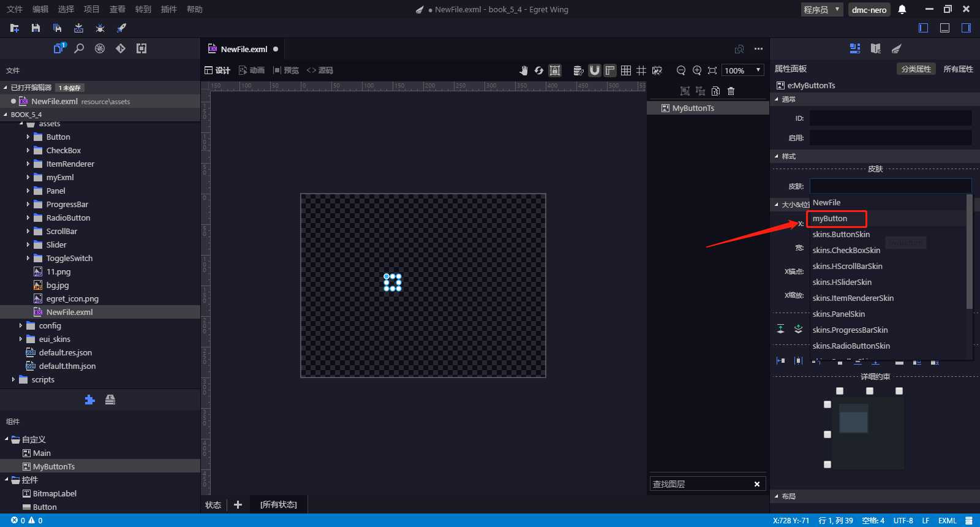Viewport: 980px width, 527px height.
Task: Tick the vertical center constraint checkbox in left column
Action: point(827,434)
